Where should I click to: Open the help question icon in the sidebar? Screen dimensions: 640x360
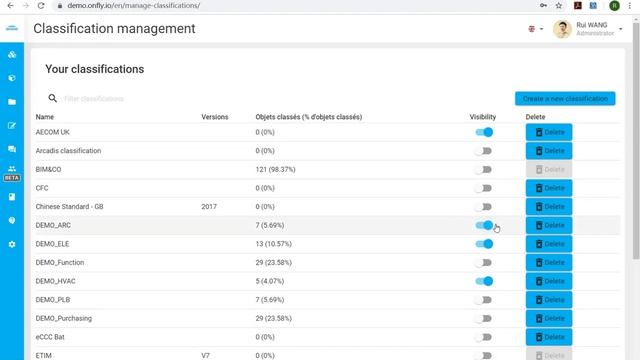click(x=12, y=220)
